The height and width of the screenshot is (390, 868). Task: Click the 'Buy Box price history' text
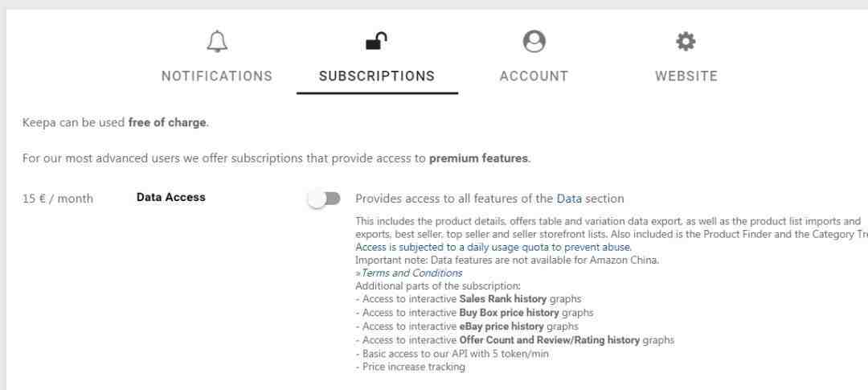(510, 313)
